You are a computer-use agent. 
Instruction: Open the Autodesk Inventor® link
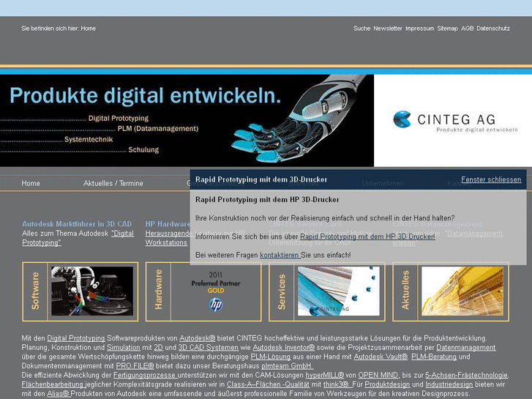pyautogui.click(x=284, y=347)
